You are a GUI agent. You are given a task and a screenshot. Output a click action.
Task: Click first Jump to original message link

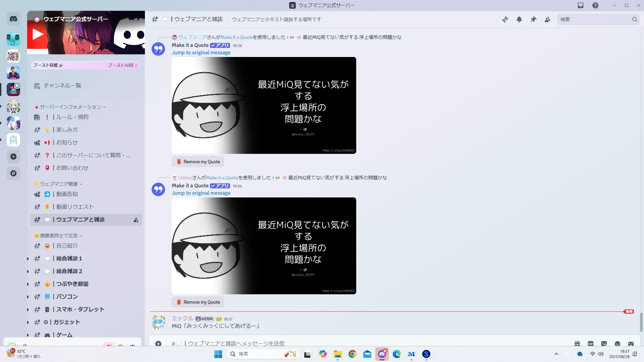[x=201, y=53]
